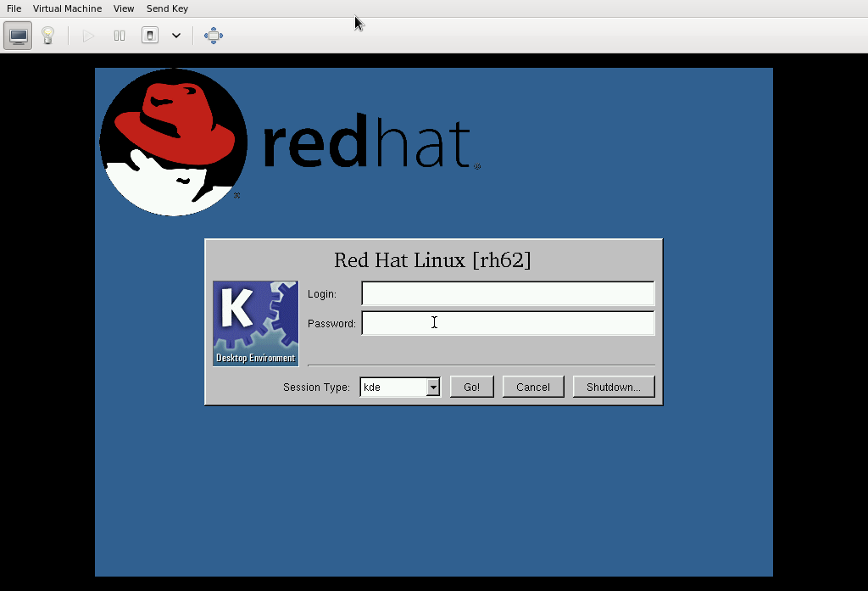Open the Virtual Machine menu
The height and width of the screenshot is (591, 868).
(67, 8)
